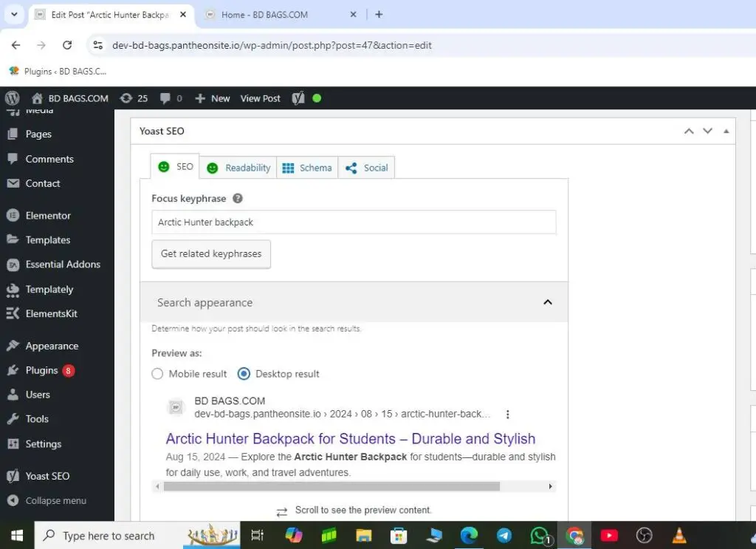Open the browser tab search dropdown
The height and width of the screenshot is (549, 756).
[15, 15]
